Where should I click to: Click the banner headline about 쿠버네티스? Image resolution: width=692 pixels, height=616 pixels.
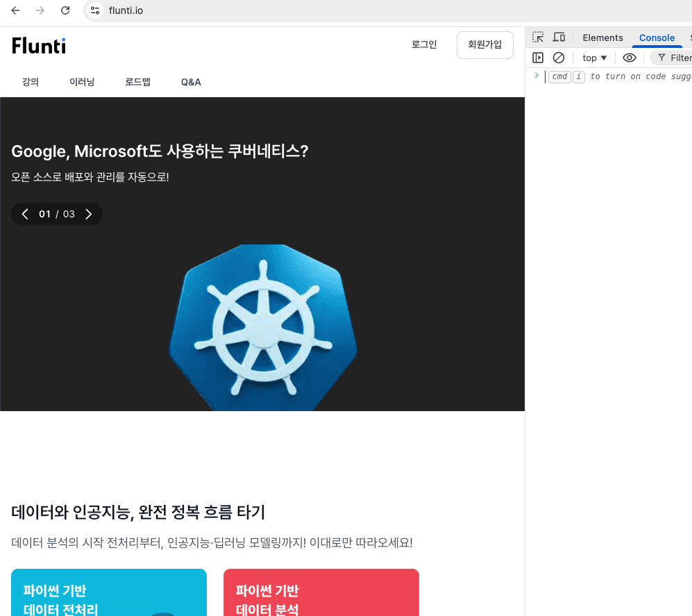click(x=160, y=151)
